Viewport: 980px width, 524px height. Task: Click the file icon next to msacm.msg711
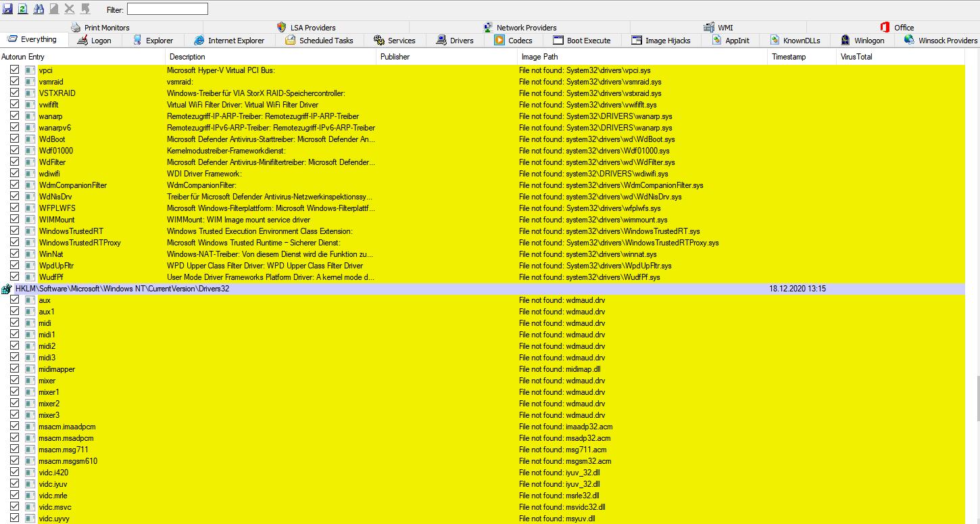pyautogui.click(x=30, y=450)
